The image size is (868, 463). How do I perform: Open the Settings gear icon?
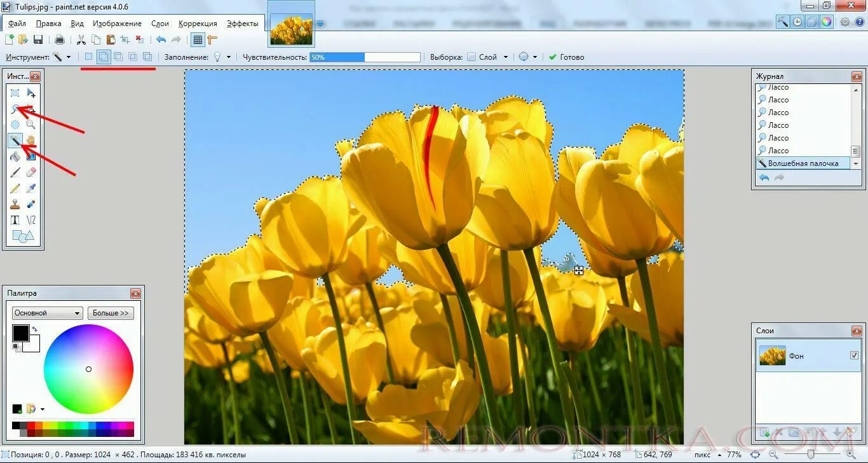tap(845, 22)
